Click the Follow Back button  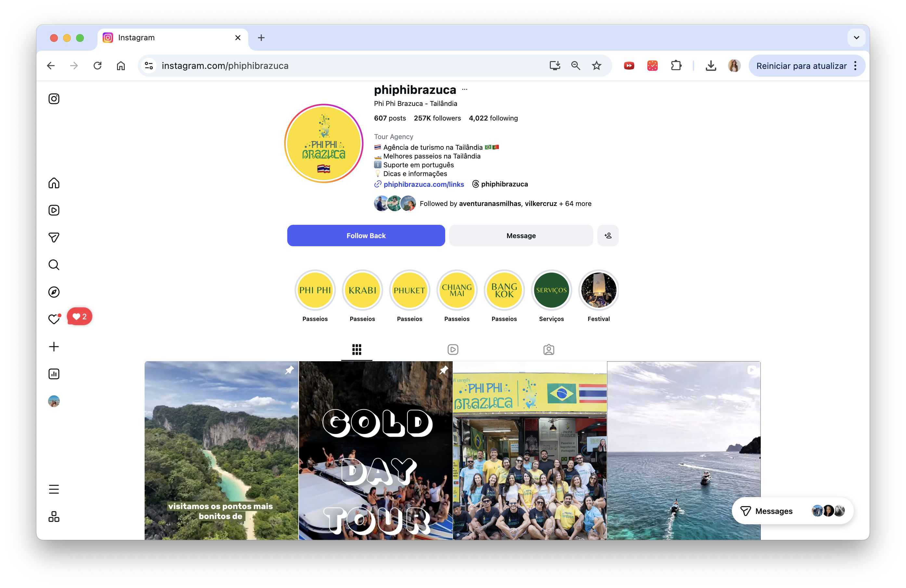coord(366,236)
